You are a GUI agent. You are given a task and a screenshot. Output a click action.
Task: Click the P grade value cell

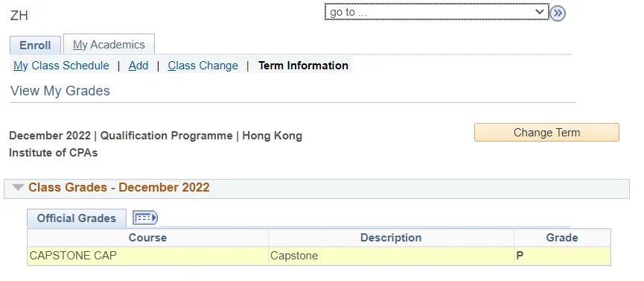click(x=562, y=256)
